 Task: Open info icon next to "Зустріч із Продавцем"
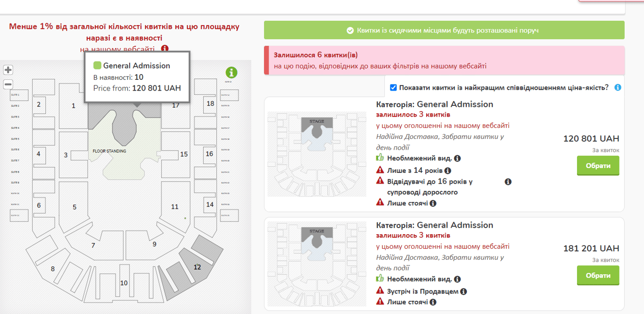click(463, 292)
